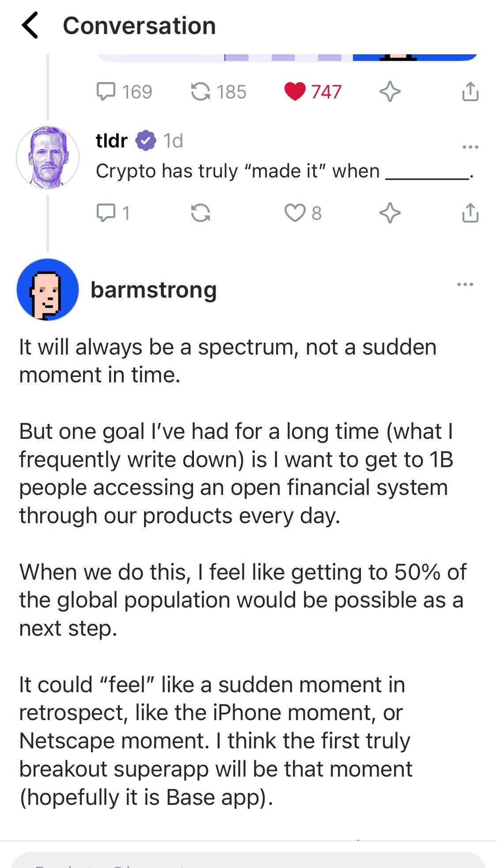Open barmstrong's profile via username
The image size is (497, 868).
pos(153,290)
